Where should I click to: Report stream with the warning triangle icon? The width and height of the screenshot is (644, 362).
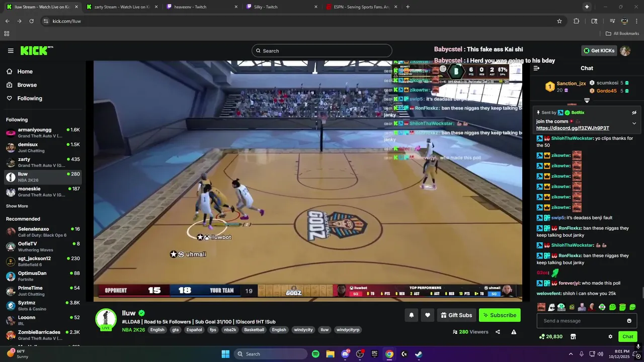coord(514,332)
